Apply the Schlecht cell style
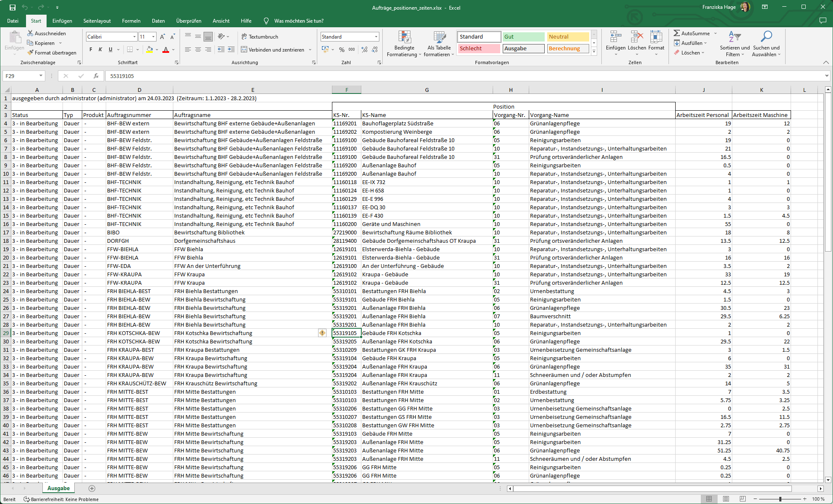The width and height of the screenshot is (833, 504). (x=479, y=49)
